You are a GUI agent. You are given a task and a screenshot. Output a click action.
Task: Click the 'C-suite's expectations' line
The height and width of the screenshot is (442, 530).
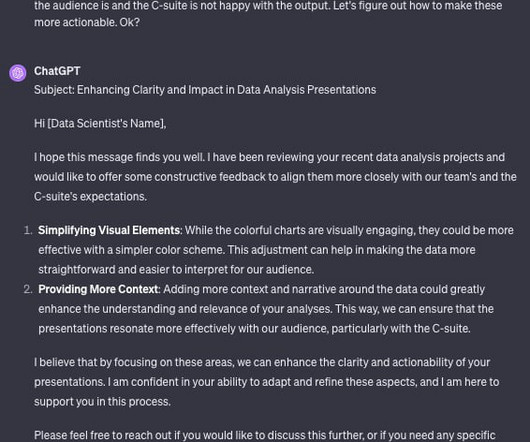[90, 197]
